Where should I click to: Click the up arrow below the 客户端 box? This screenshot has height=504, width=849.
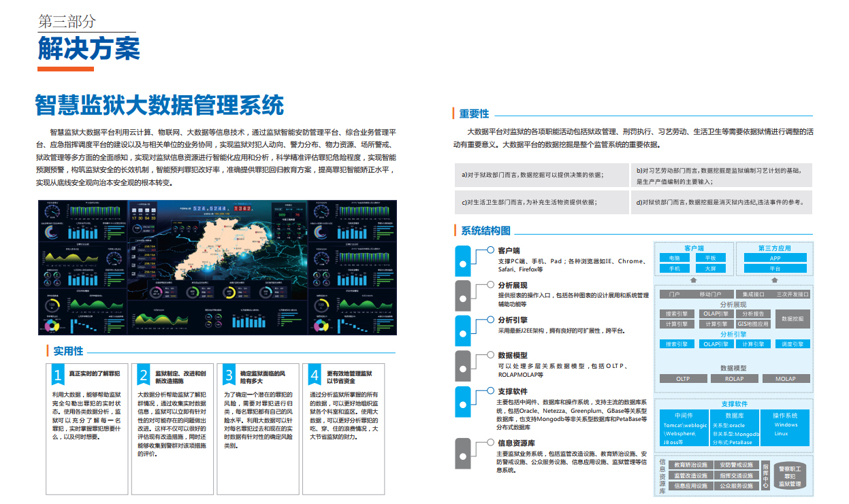click(694, 279)
